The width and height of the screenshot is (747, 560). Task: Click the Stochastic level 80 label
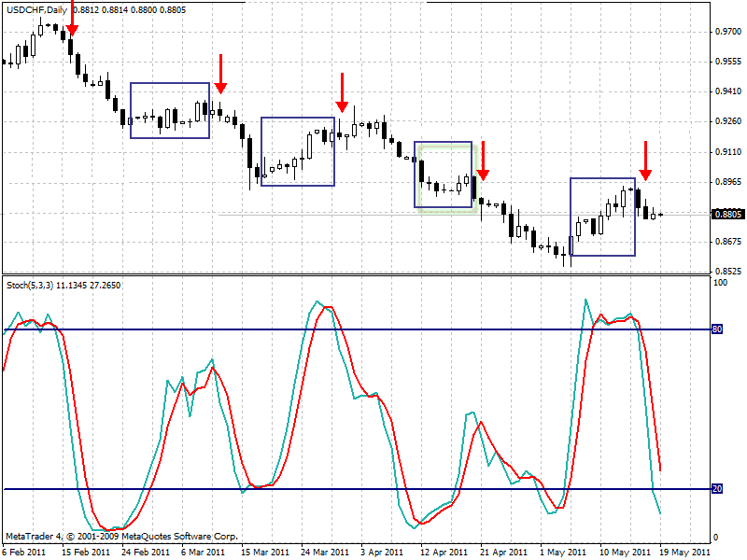point(717,329)
